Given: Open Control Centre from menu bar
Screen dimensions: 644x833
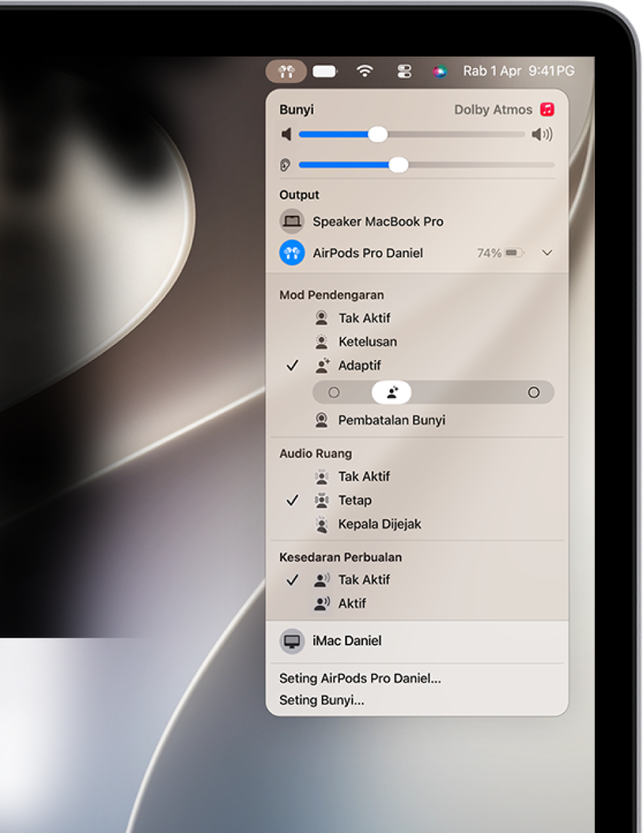Looking at the screenshot, I should [x=404, y=71].
